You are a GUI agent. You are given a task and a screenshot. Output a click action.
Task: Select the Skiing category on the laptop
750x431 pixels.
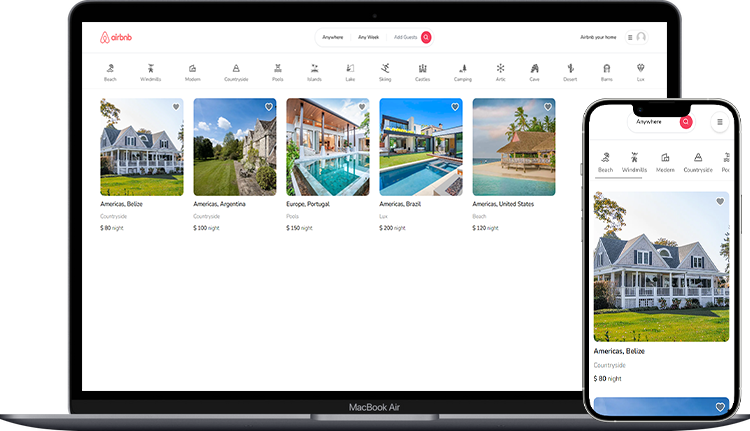pyautogui.click(x=385, y=71)
